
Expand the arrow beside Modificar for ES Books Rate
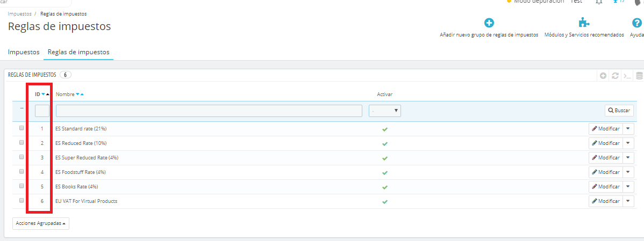629,186
